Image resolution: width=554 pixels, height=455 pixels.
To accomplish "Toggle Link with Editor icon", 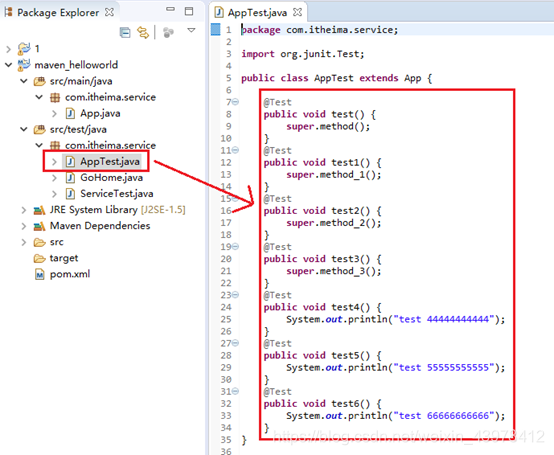I will coord(143,32).
